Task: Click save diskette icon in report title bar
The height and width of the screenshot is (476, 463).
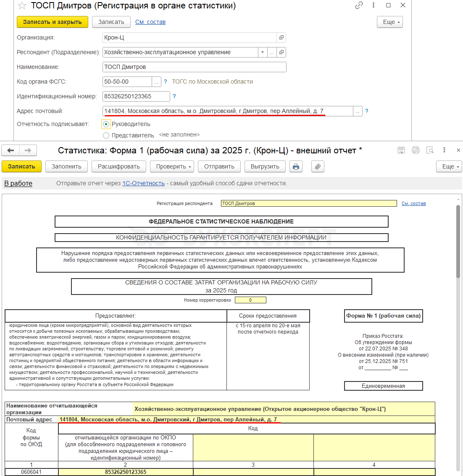Action: [401, 150]
